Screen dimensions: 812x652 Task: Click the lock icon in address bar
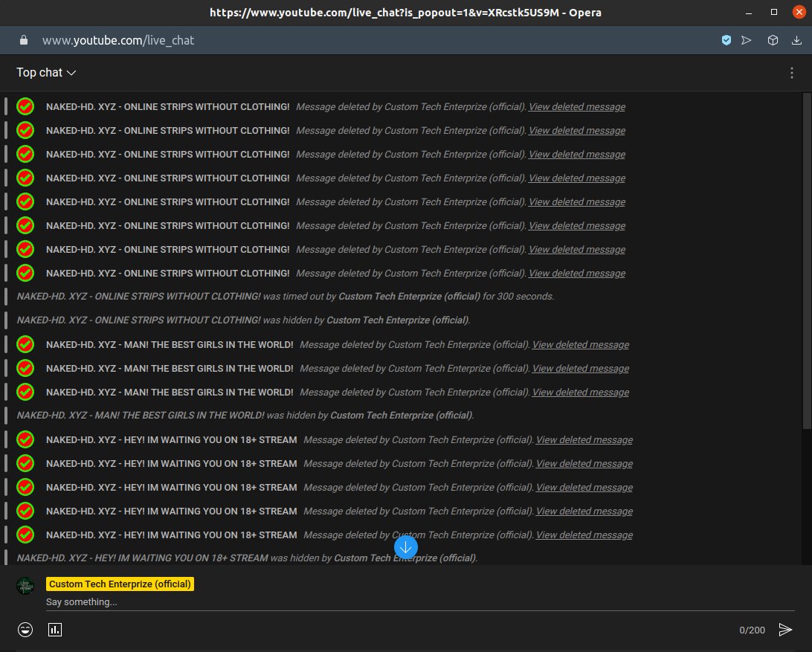[24, 40]
